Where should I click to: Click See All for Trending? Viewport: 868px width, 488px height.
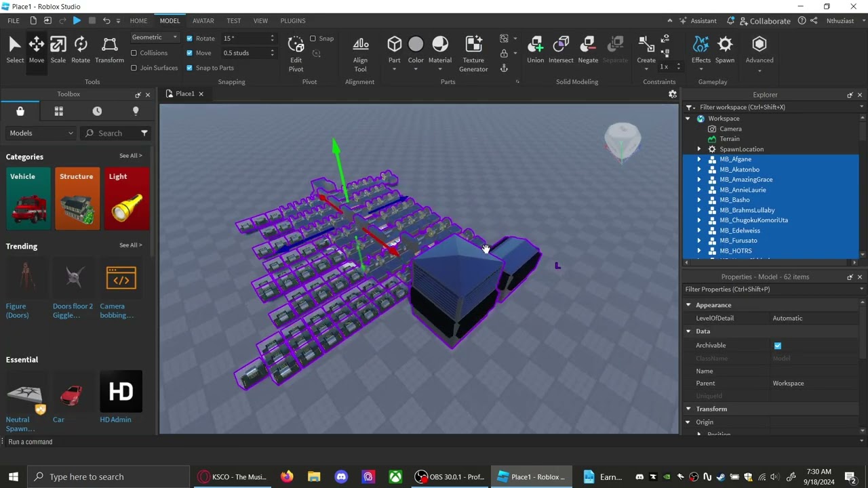(131, 245)
